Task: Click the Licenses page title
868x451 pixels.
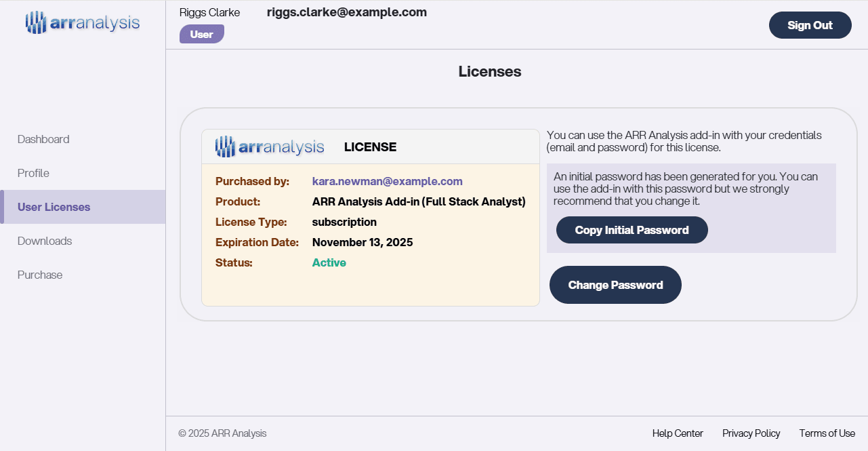Action: (x=489, y=71)
